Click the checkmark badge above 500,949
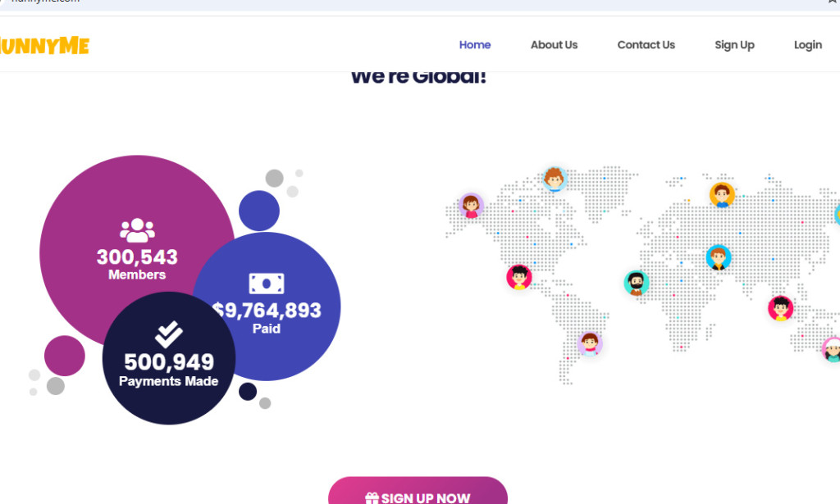The width and height of the screenshot is (840, 504). click(x=168, y=332)
